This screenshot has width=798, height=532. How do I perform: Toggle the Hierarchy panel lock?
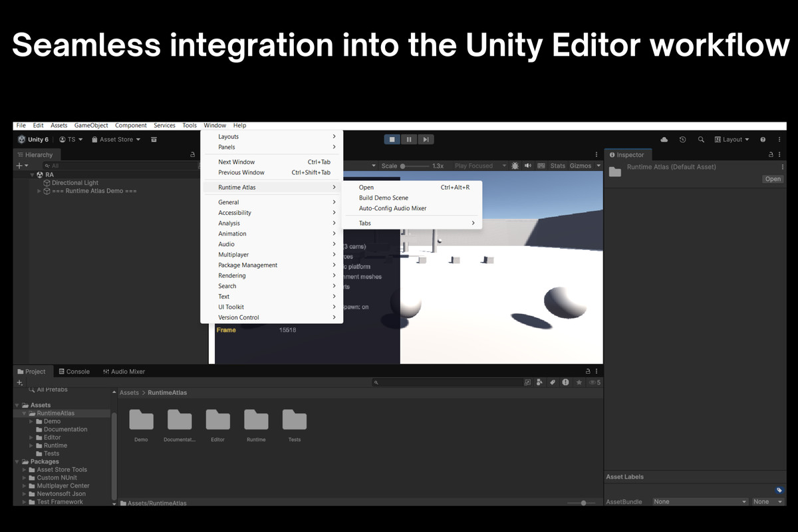[192, 155]
